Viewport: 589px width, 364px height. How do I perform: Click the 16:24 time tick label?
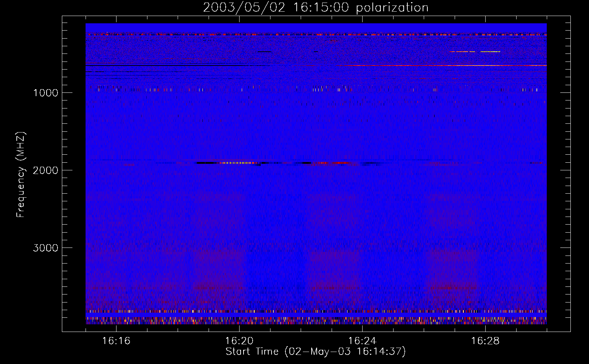(362, 341)
